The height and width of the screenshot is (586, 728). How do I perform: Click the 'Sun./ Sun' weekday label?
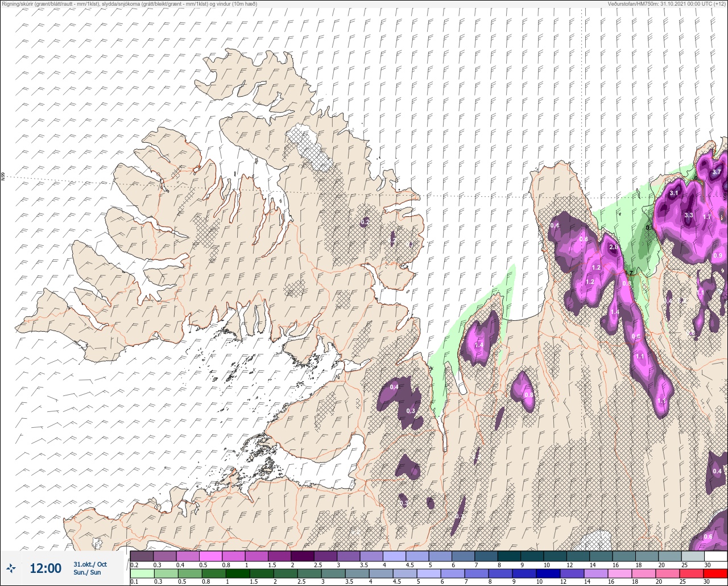[87, 572]
